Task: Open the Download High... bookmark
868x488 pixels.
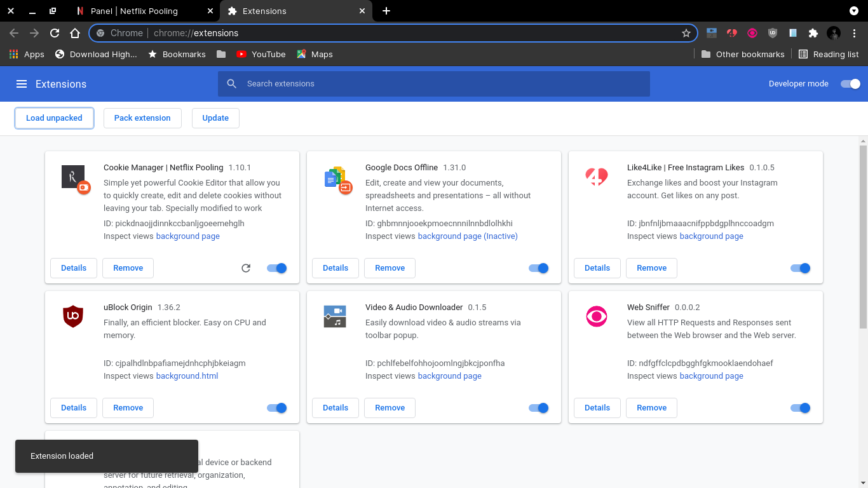Action: click(x=96, y=54)
